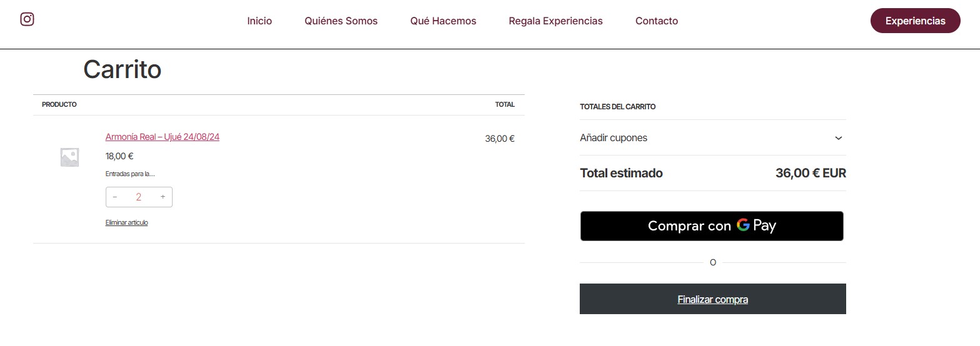Expand the Añadir cupones chevron arrow
The image size is (980, 346).
839,138
